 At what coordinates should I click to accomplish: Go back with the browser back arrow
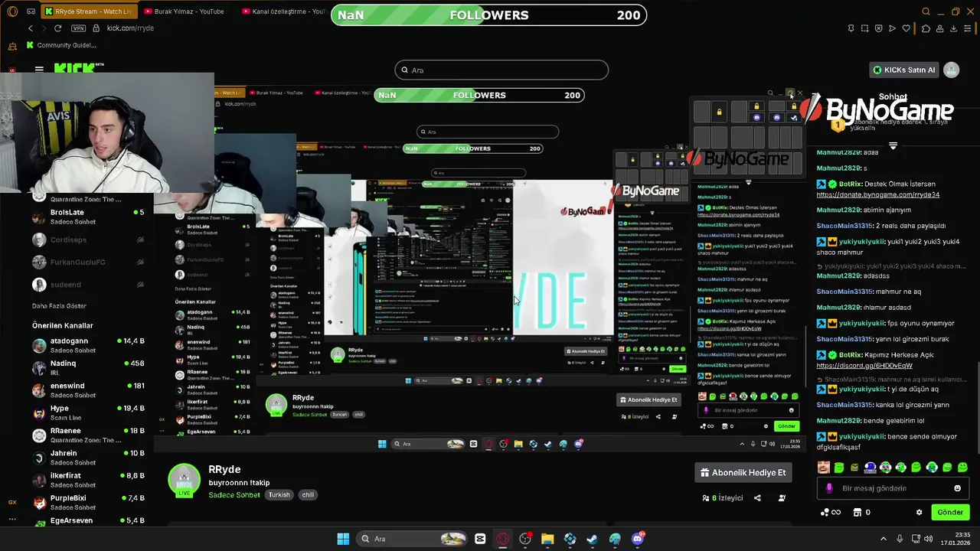[x=31, y=28]
